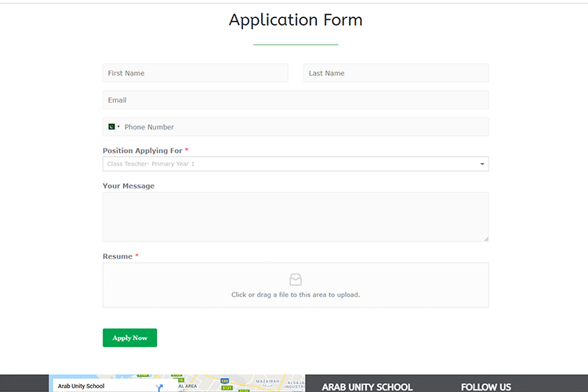This screenshot has width=588, height=392.
Task: Focus the Email input field
Action: (296, 100)
